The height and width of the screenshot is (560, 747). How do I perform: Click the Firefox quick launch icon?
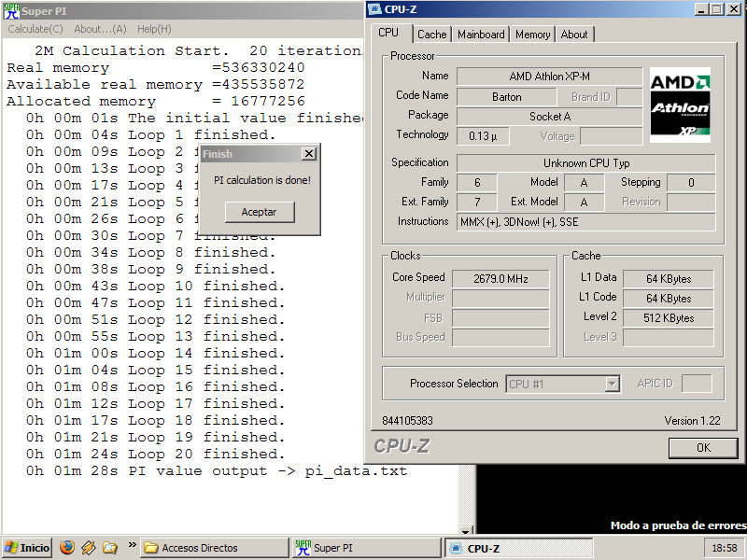66,548
